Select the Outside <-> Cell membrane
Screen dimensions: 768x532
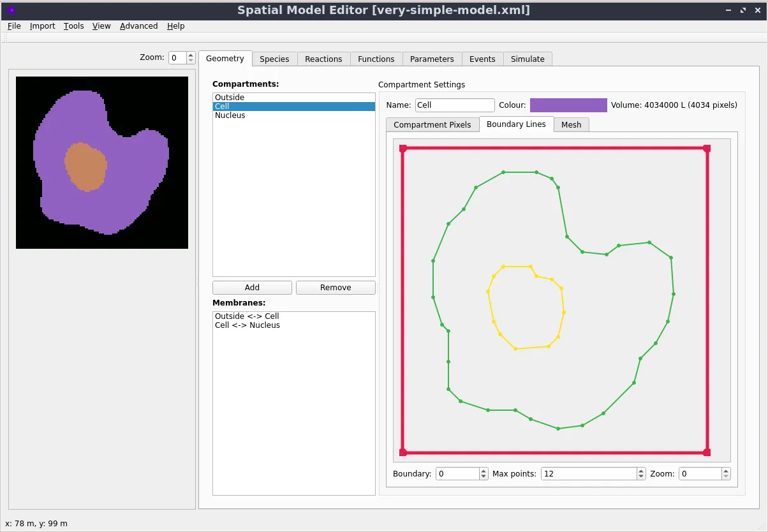tap(294, 316)
